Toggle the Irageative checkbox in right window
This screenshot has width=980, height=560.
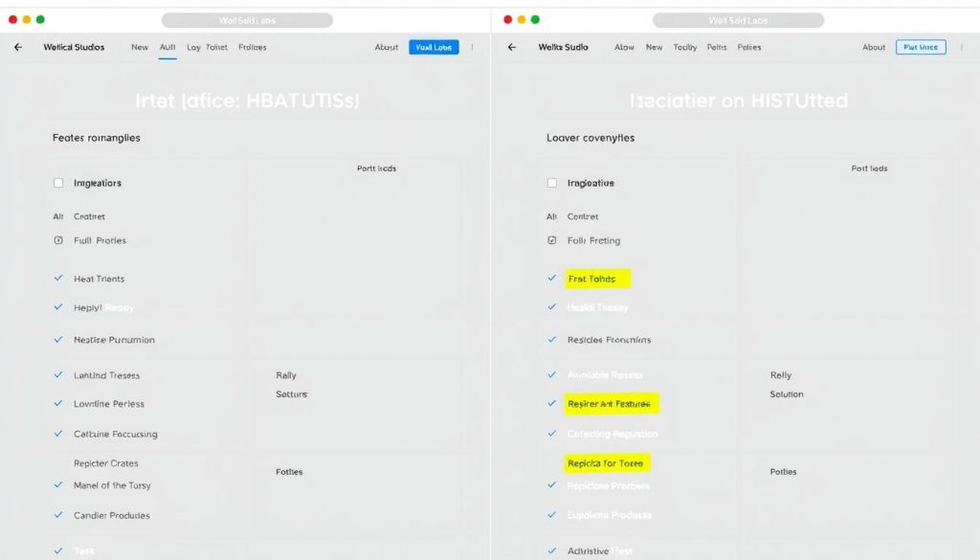pyautogui.click(x=551, y=182)
